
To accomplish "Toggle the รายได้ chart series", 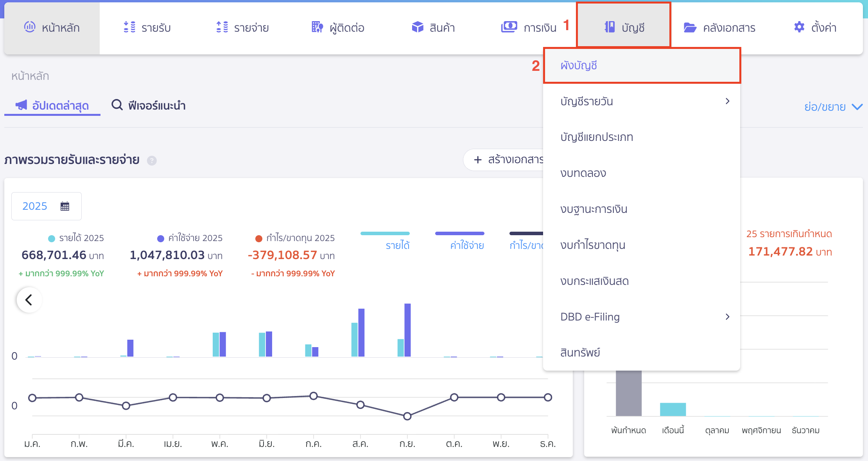I will tap(385, 241).
